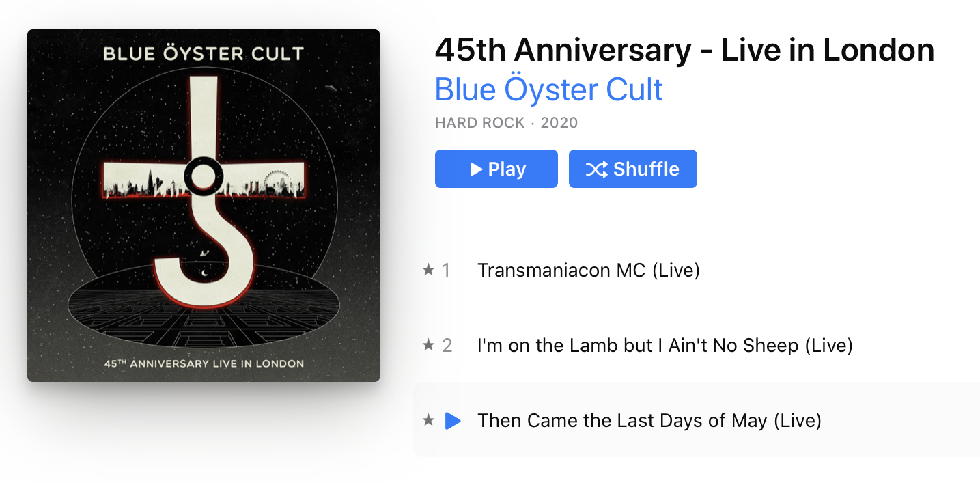980x483 pixels.
Task: Click the star beside Then Came the Last Days of May
Action: (428, 420)
